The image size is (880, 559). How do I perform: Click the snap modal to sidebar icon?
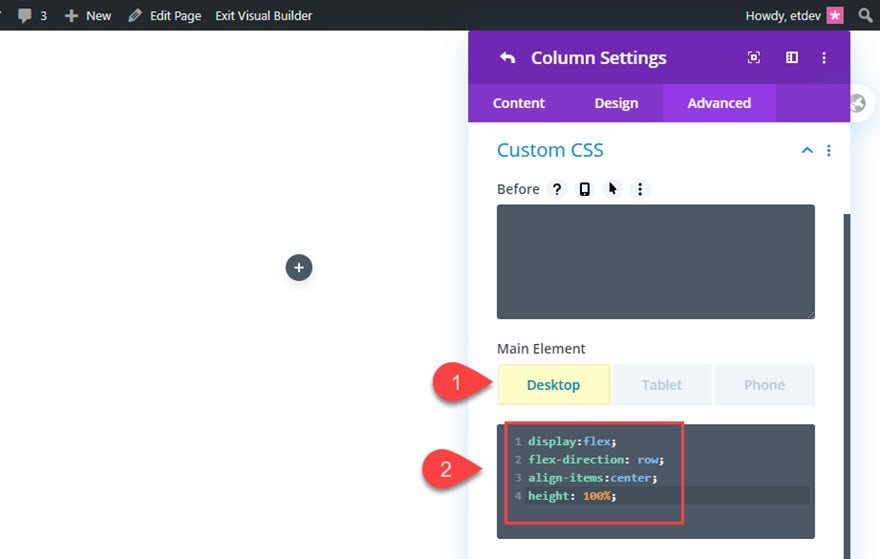(x=791, y=58)
